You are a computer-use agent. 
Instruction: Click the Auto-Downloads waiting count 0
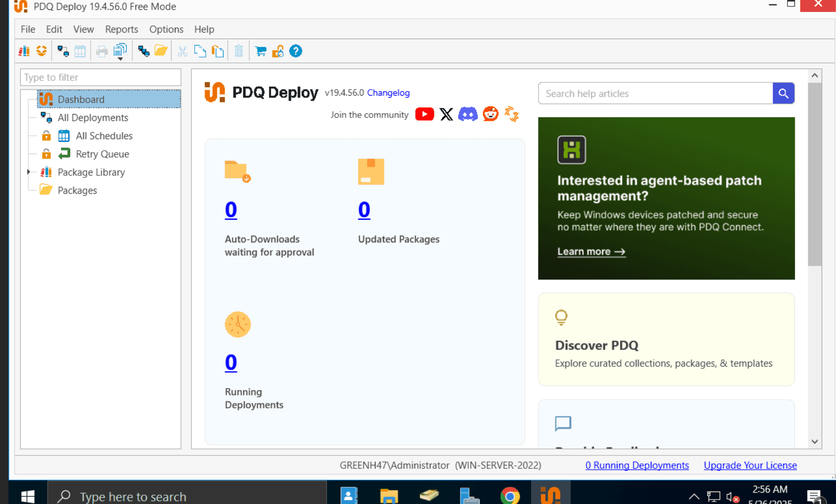[x=231, y=210]
